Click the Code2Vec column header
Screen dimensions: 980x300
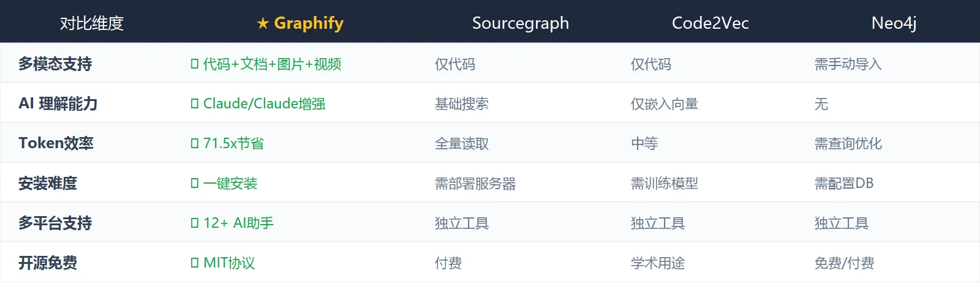710,23
